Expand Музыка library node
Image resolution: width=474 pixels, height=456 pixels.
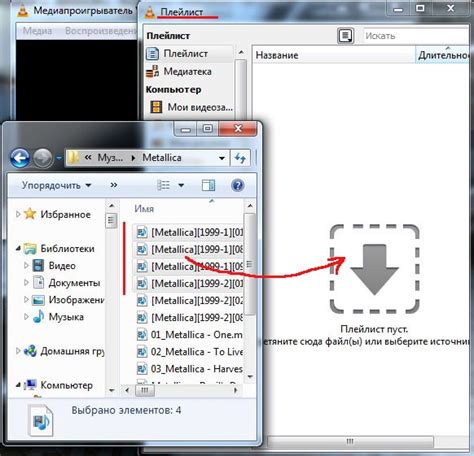click(x=26, y=317)
